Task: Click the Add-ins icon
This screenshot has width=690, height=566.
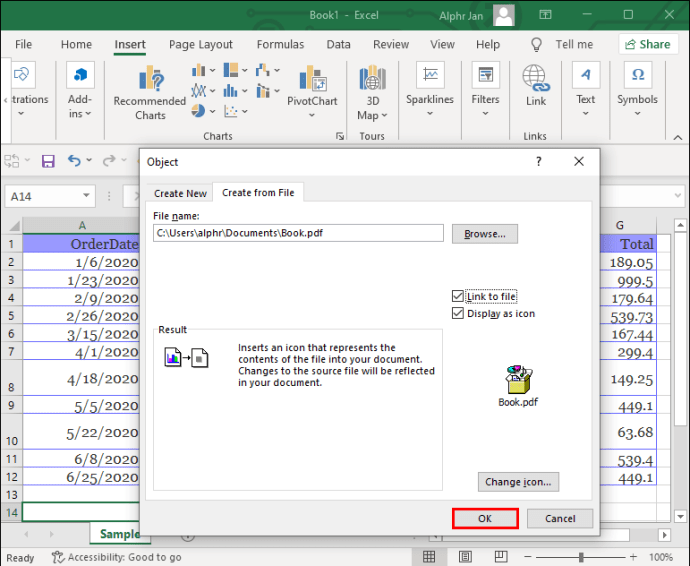Action: point(80,91)
